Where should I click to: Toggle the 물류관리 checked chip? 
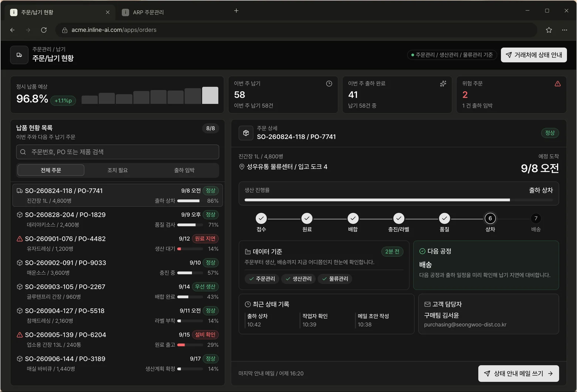pos(335,279)
